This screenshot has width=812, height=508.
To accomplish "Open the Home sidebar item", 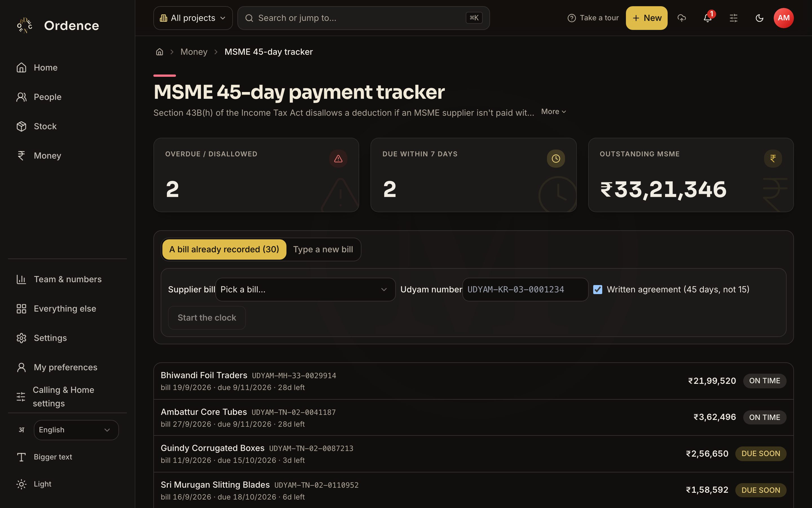I will pyautogui.click(x=67, y=67).
